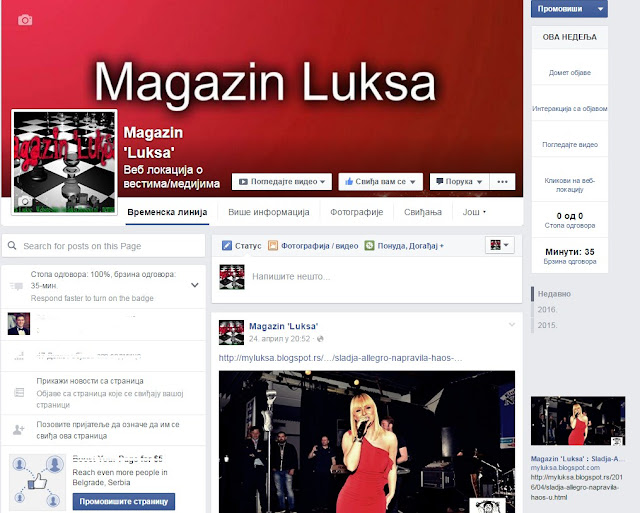This screenshot has width=640, height=513.
Task: Open the post-as identity selector dropdown
Action: (x=500, y=245)
